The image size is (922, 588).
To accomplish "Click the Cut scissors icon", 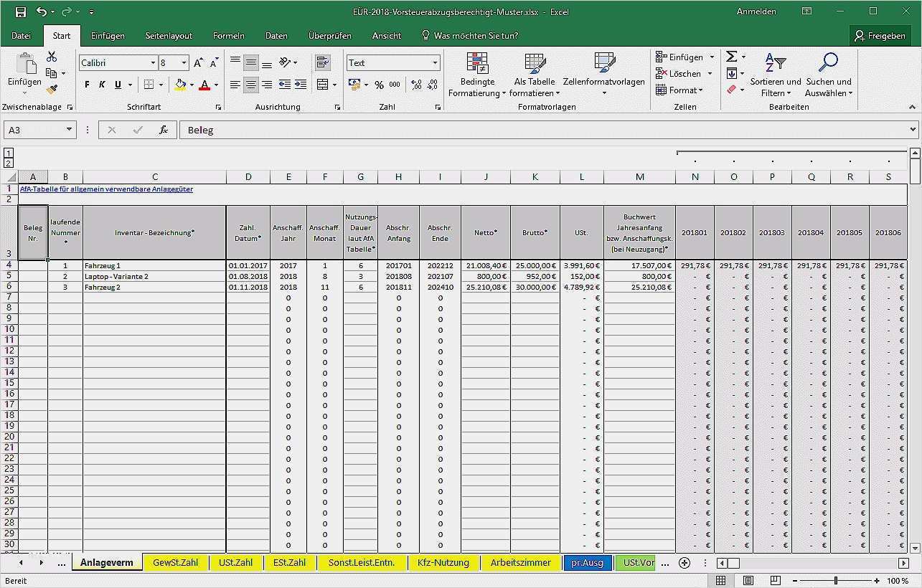I will point(52,57).
